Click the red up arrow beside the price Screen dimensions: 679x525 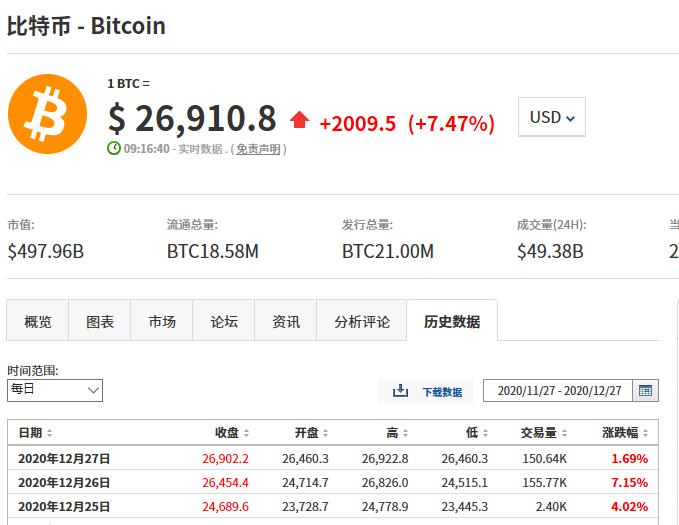(x=299, y=121)
